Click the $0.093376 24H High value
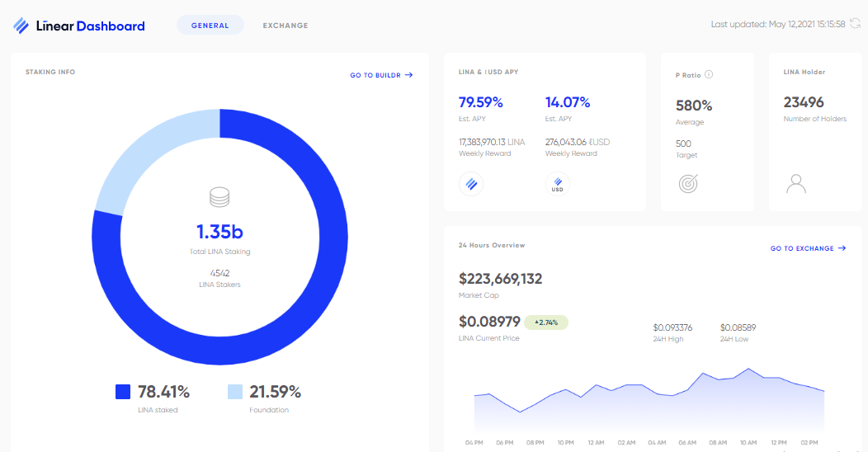 672,327
